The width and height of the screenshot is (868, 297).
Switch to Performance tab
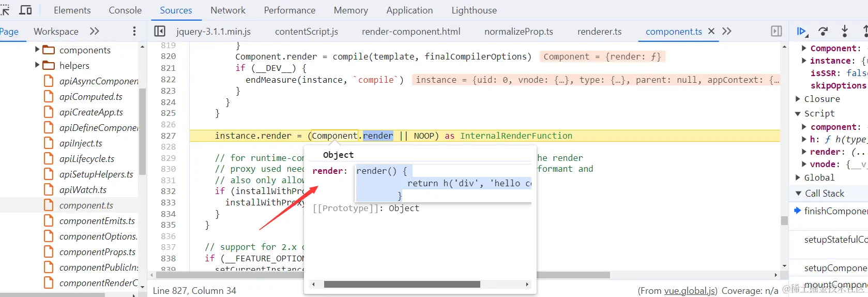click(x=290, y=10)
